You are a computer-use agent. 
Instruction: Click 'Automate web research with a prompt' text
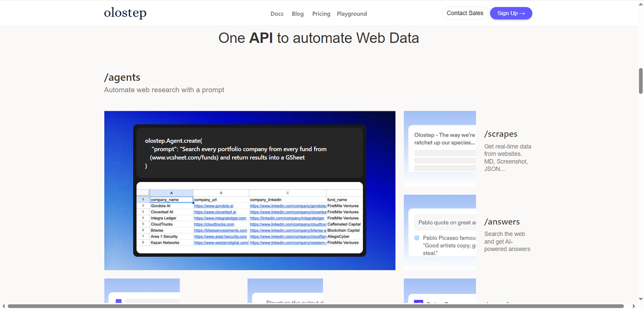click(164, 90)
